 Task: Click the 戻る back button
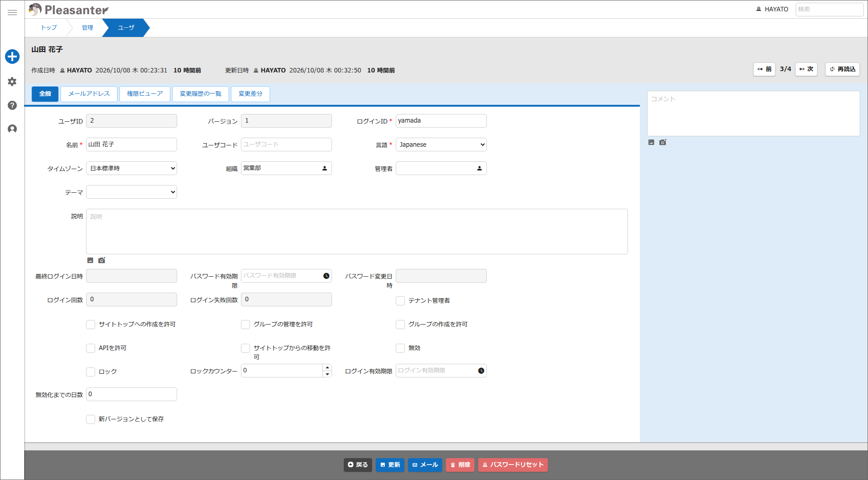pyautogui.click(x=358, y=465)
